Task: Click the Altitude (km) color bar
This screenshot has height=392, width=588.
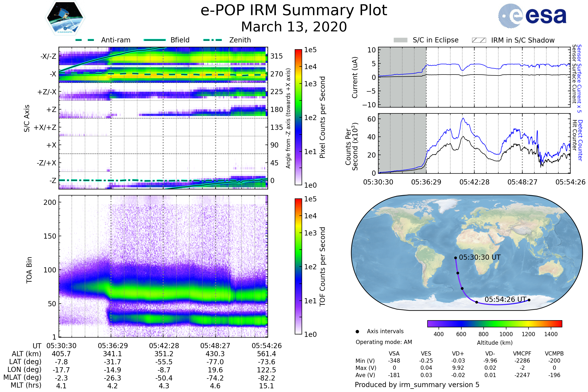Action: click(494, 323)
